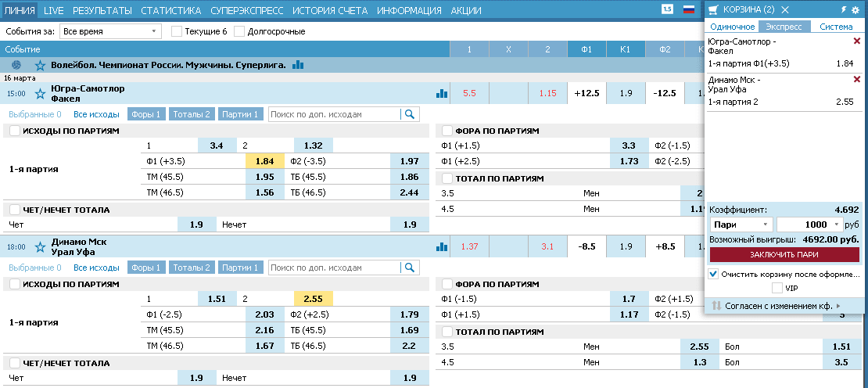Switch basket to Система tab

(x=836, y=27)
